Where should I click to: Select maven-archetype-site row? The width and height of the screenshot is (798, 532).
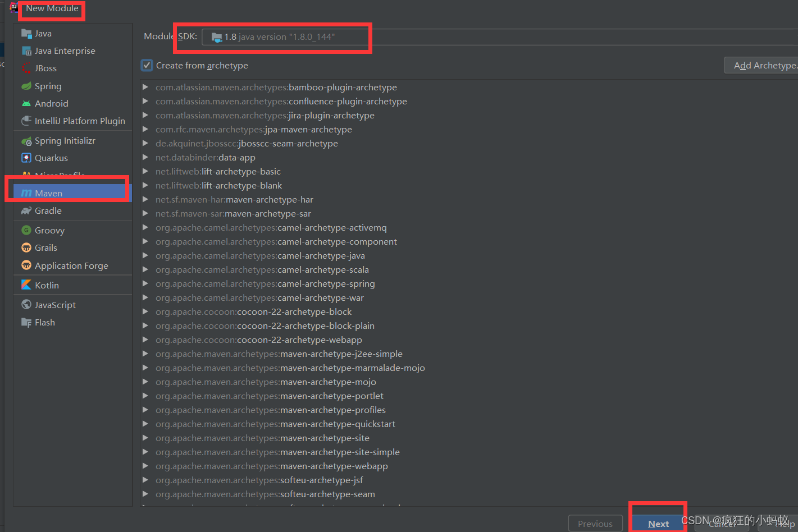click(469, 438)
